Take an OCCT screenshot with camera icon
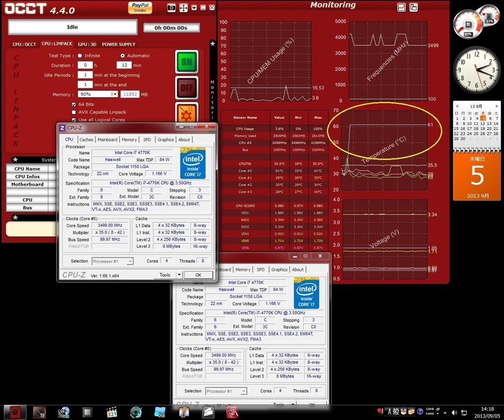 coord(171,8)
